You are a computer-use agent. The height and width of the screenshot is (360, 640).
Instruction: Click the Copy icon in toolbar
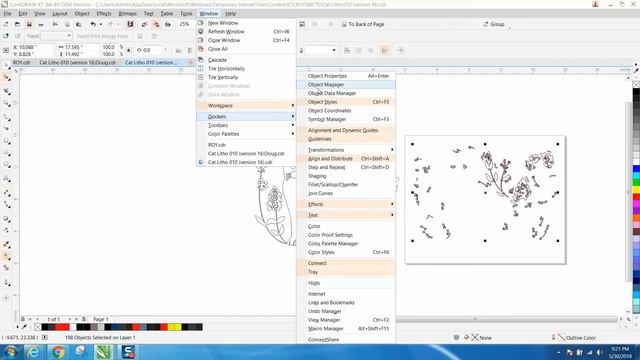click(x=67, y=24)
